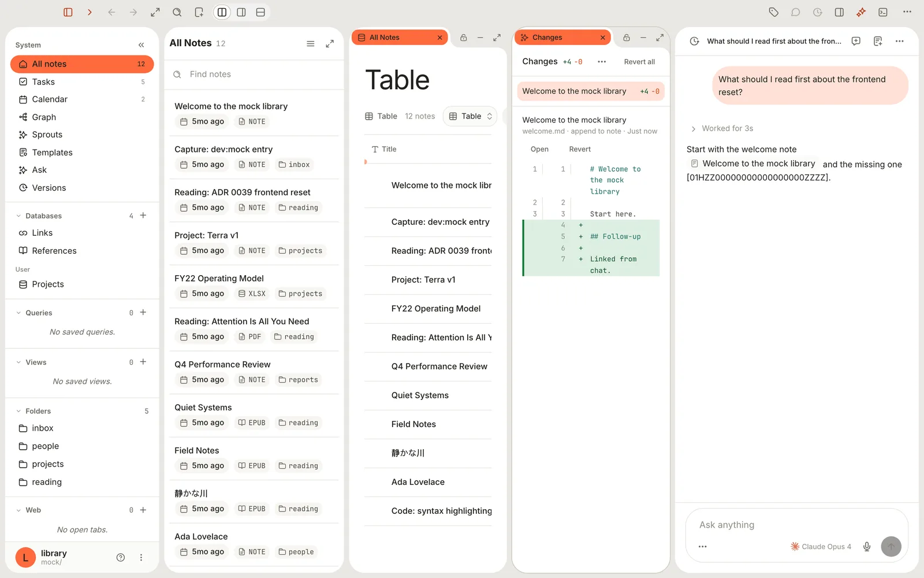924x578 pixels.
Task: Open the search magnifier in top toolbar
Action: point(177,12)
